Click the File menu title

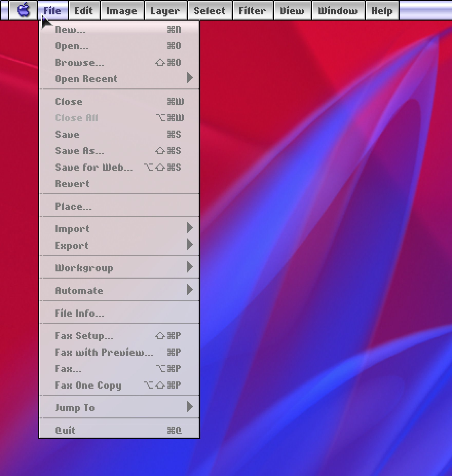point(53,10)
